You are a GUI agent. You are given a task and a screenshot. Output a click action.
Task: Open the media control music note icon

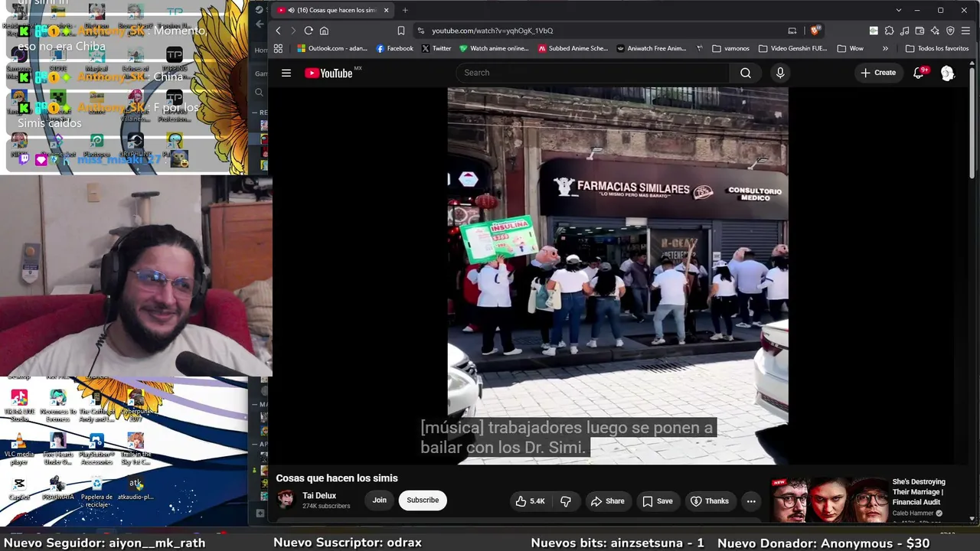904,31
